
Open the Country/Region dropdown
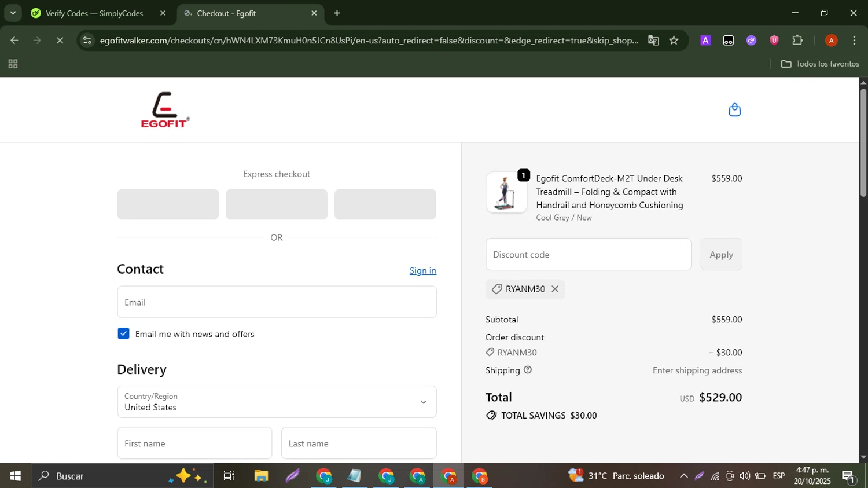pyautogui.click(x=277, y=402)
